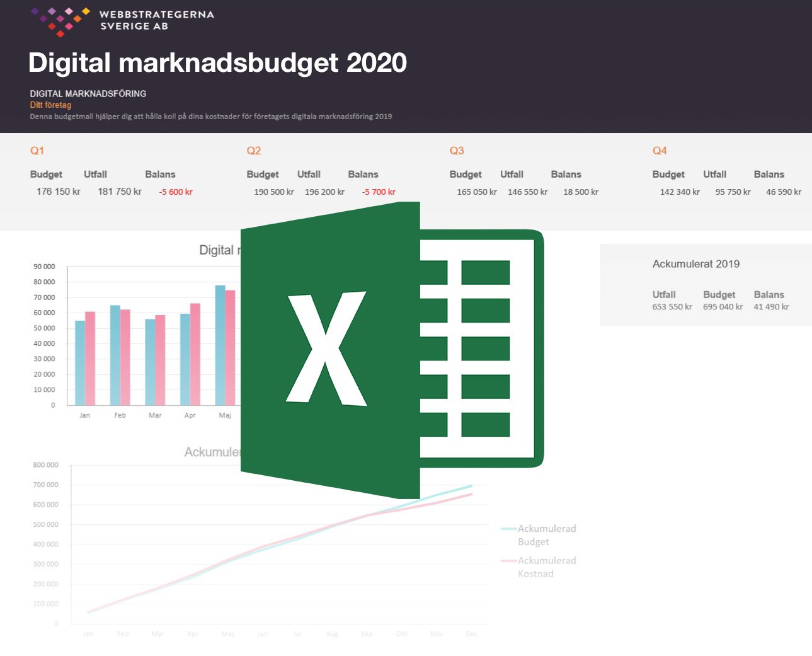Click the DIGITAL MARKNADSFÖRING header text

88,93
